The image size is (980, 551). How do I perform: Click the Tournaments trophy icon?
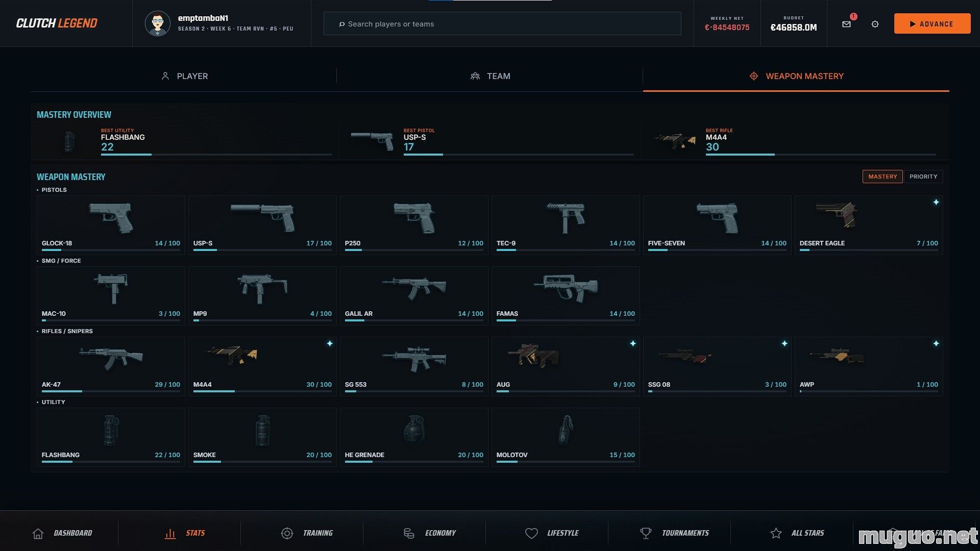tap(646, 533)
